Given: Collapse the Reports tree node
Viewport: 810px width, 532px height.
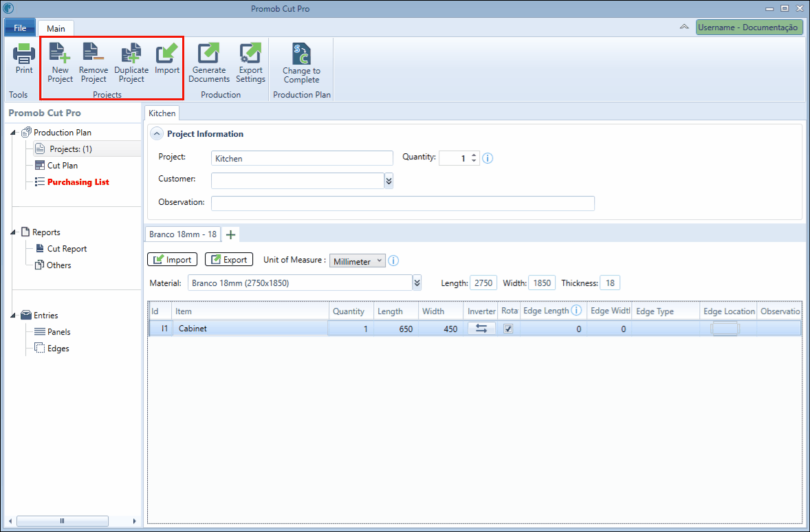Looking at the screenshot, I should [13, 232].
